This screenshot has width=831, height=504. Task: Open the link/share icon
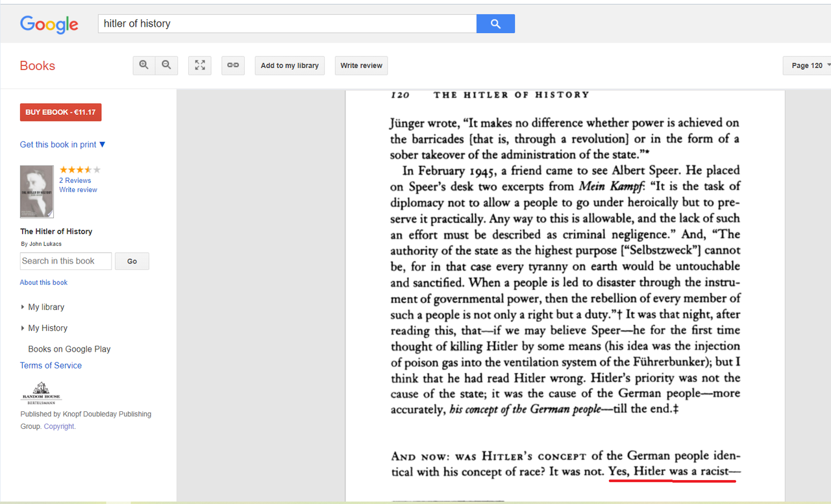click(x=233, y=66)
